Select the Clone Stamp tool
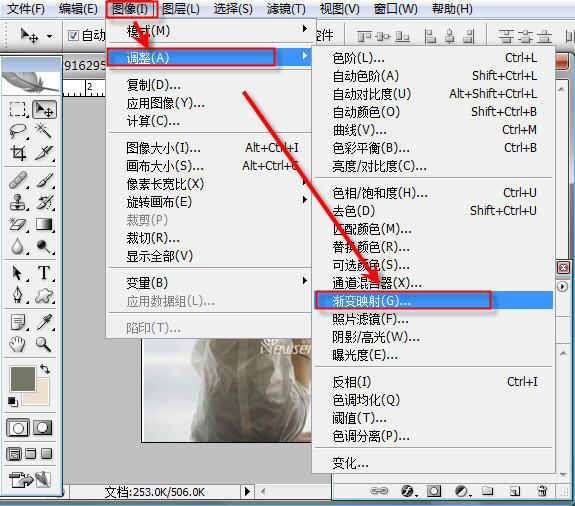This screenshot has width=575, height=506. (18, 202)
